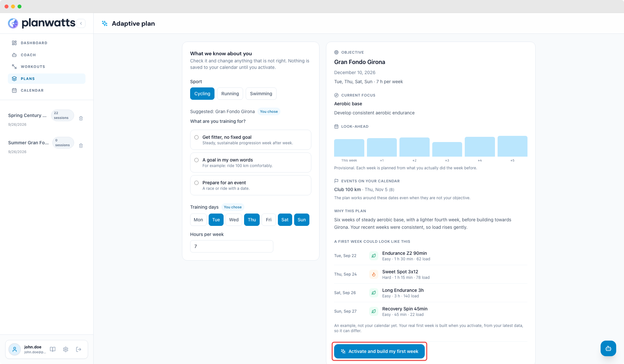Select Swimming as the sport
Image resolution: width=624 pixels, height=364 pixels.
(x=261, y=94)
